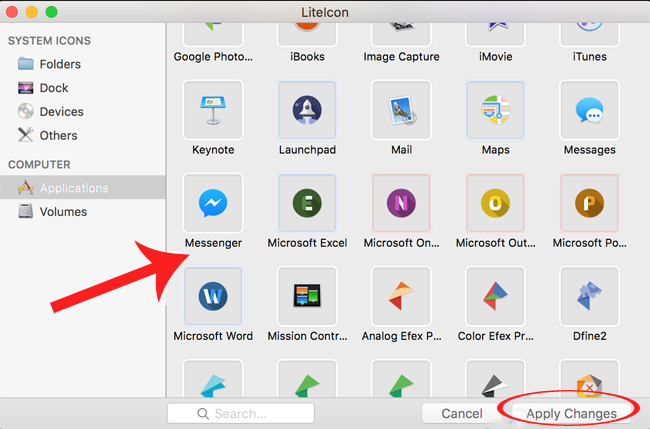Open Folders in System Icons sidebar
The width and height of the screenshot is (650, 429).
83,64
